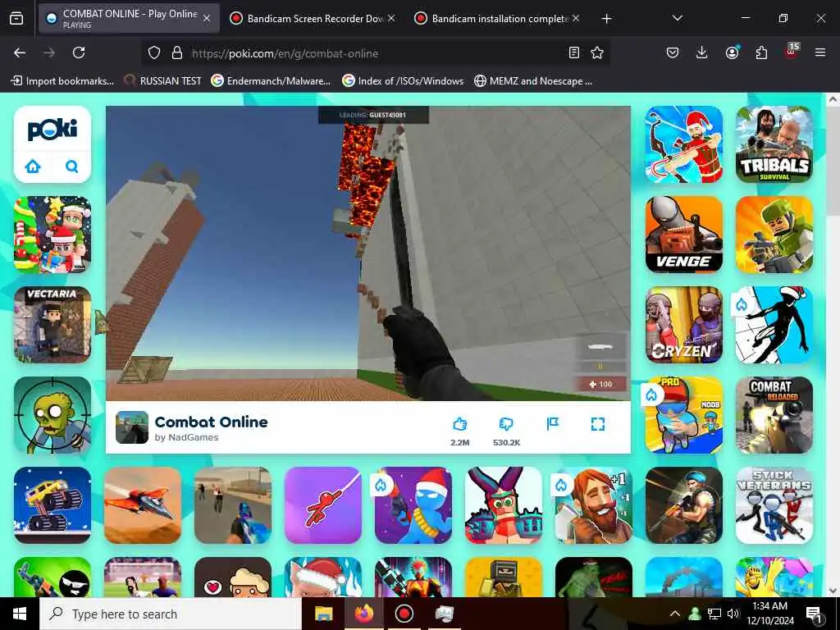840x630 pixels.
Task: Open red stickman swinging game thumbnail
Action: (x=323, y=505)
